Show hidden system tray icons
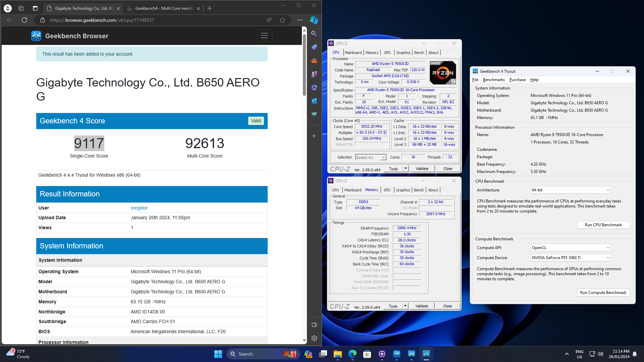644x362 pixels. (567, 354)
